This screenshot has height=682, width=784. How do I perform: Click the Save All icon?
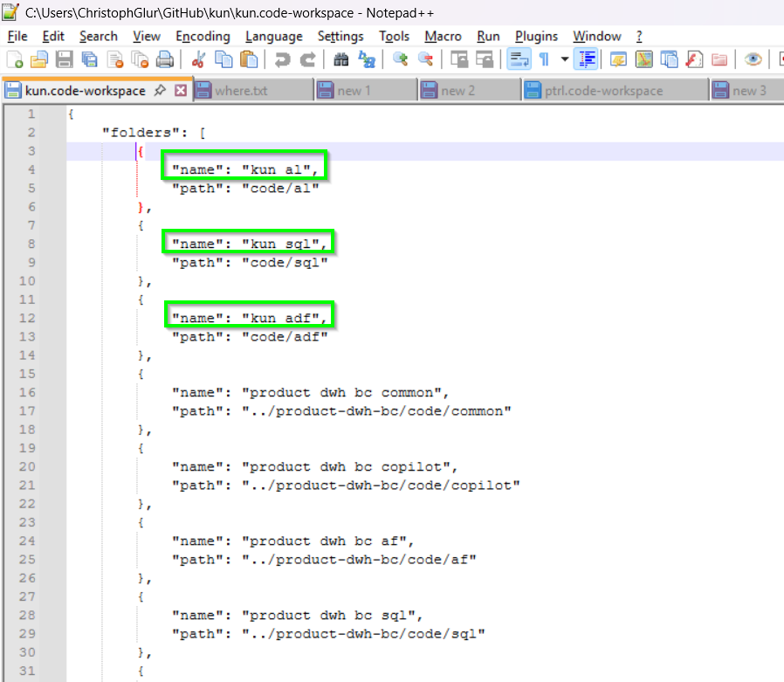pos(90,59)
